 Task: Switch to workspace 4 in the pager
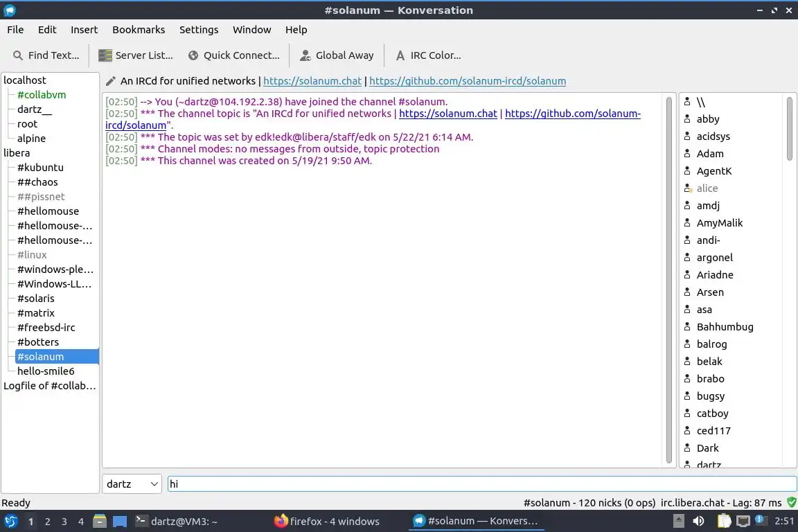[80, 522]
